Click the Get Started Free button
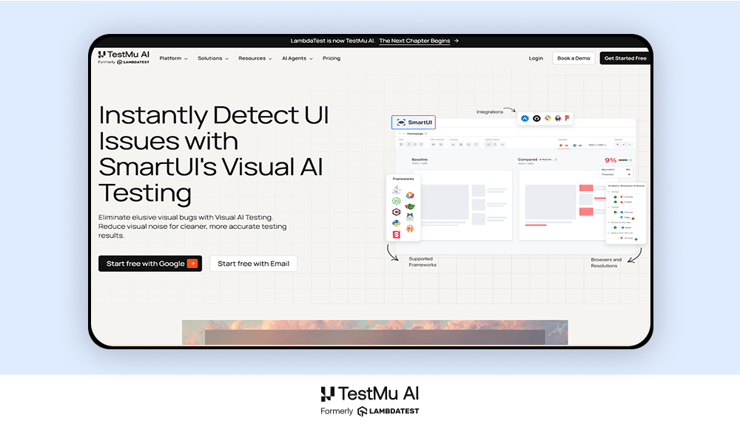The width and height of the screenshot is (740, 429). click(624, 58)
